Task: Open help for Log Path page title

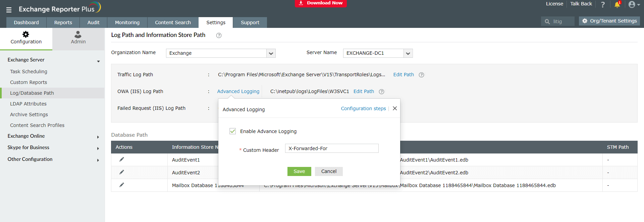Action: coord(219,35)
